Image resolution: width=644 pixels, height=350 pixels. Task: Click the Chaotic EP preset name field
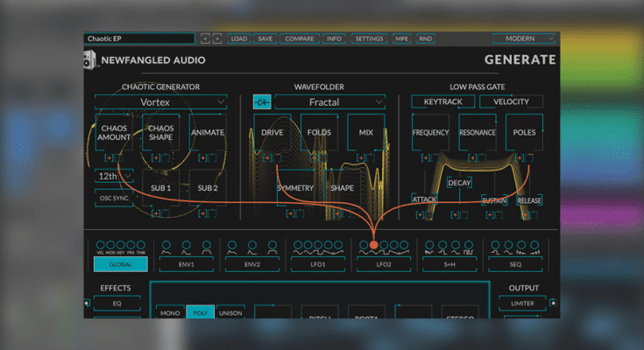[138, 38]
